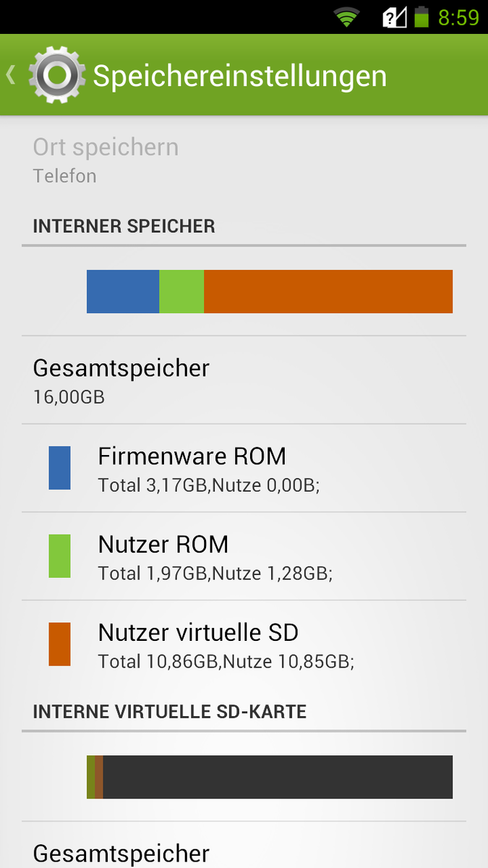
Task: Tap the Speichereinstellungen title
Action: [240, 76]
